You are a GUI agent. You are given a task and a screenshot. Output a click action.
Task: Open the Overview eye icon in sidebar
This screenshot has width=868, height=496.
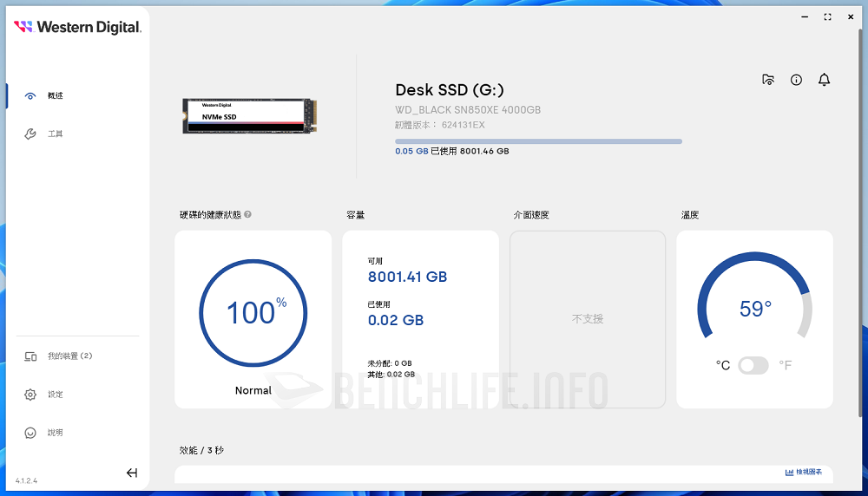[30, 95]
